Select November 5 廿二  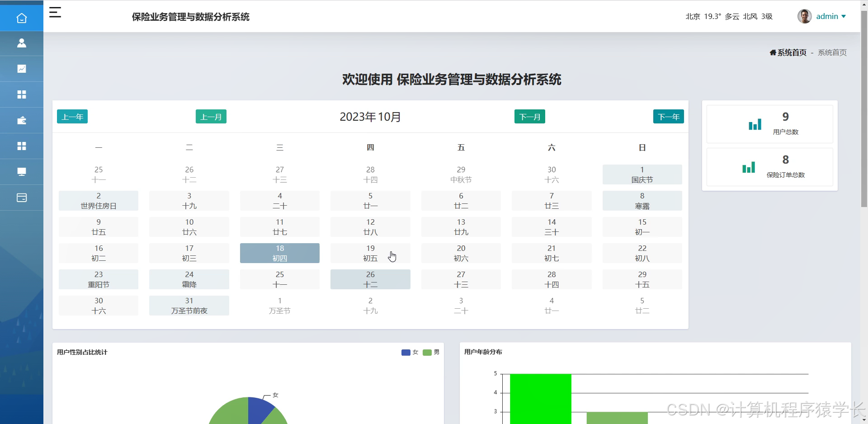[642, 306]
